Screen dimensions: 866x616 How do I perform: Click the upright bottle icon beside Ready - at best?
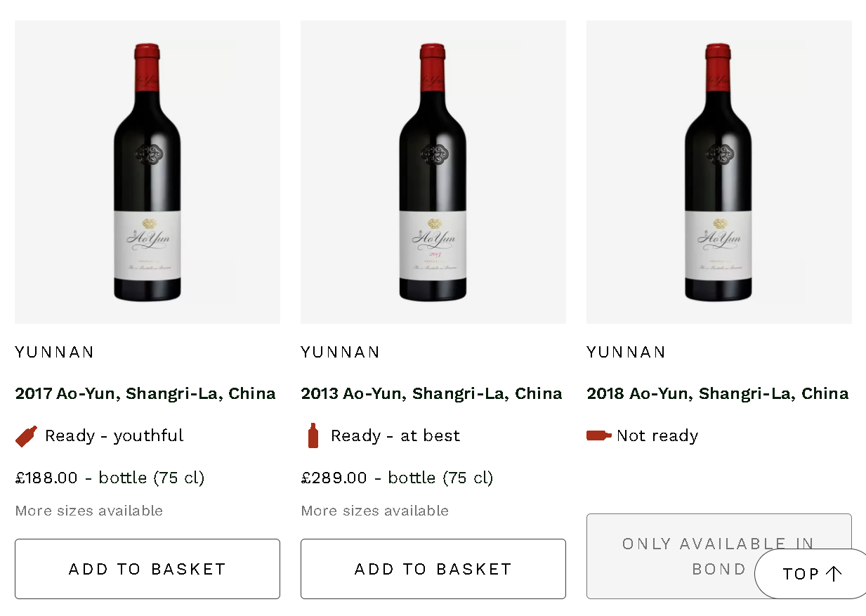[x=313, y=436]
